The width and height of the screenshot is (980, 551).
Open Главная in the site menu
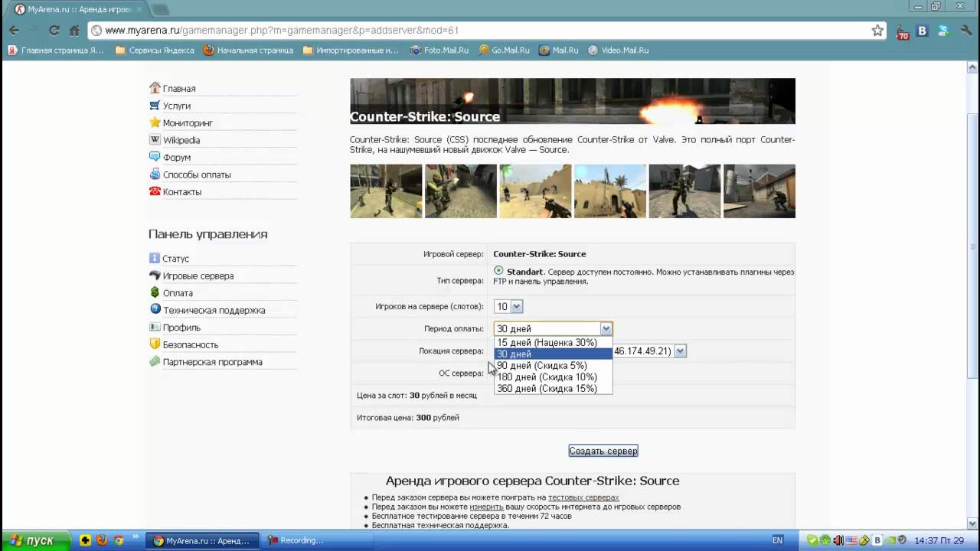pos(172,89)
